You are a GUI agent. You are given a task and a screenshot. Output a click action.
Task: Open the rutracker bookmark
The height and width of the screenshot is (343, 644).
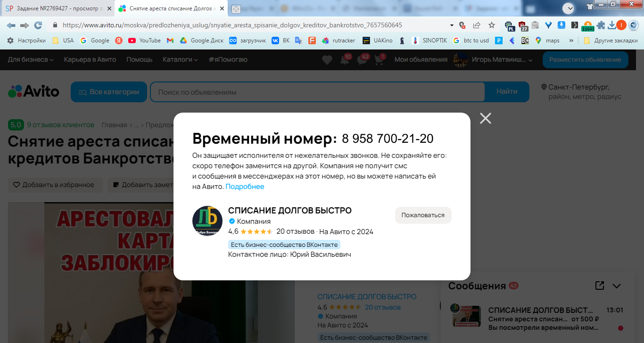pyautogui.click(x=339, y=41)
